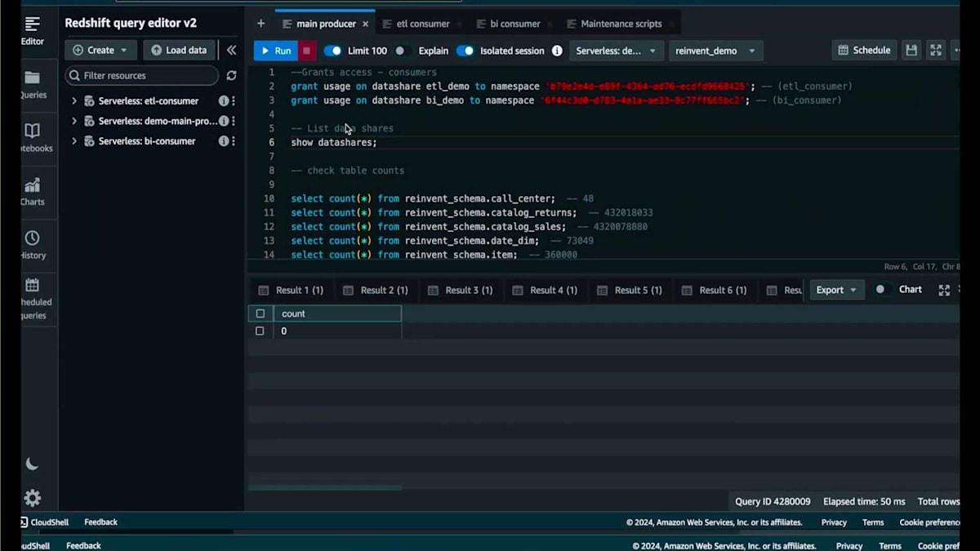Save the query with the disk icon

[912, 51]
